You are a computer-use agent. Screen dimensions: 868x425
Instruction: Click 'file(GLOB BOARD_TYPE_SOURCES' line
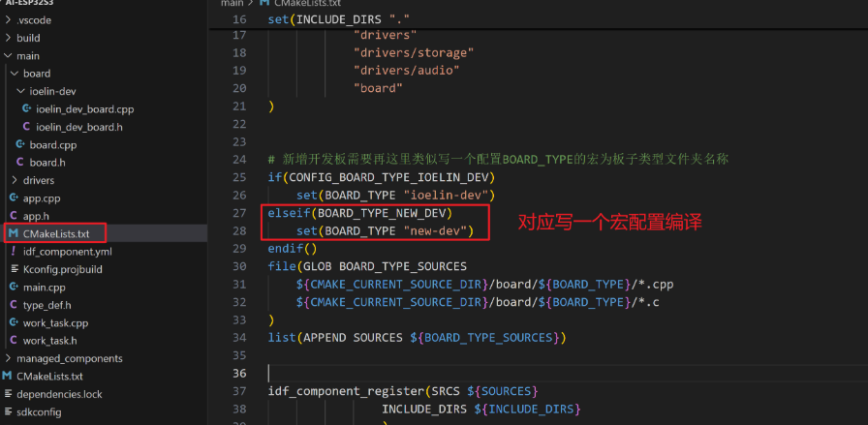367,266
